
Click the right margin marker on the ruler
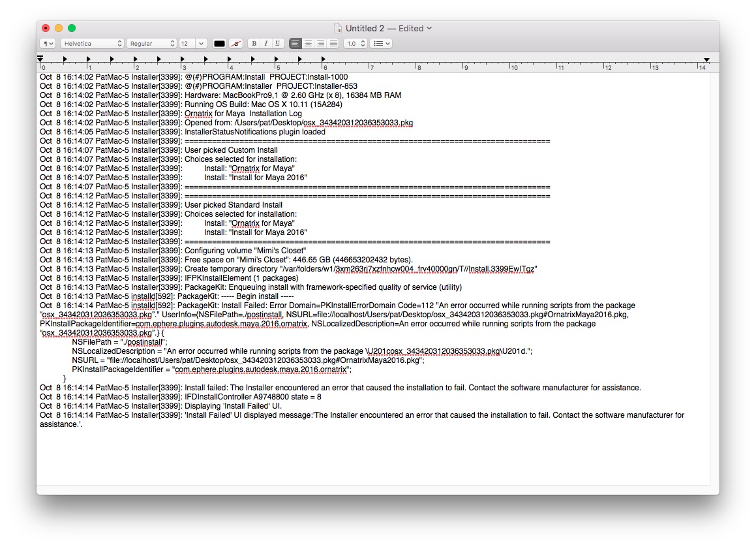(x=707, y=59)
